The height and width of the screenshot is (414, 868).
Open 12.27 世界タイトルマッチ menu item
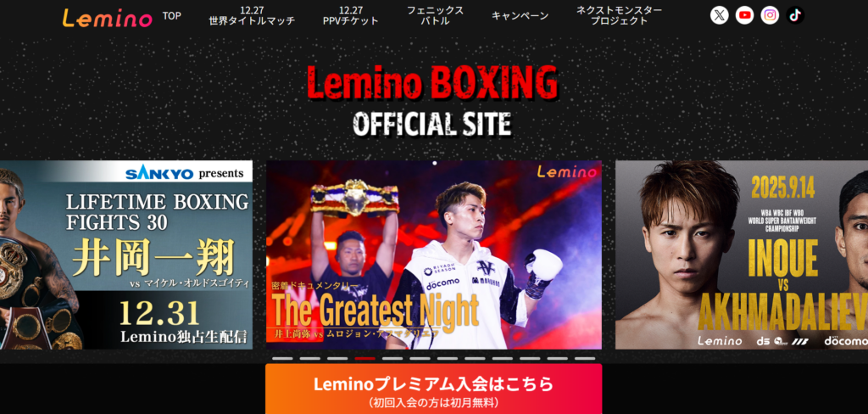point(252,15)
